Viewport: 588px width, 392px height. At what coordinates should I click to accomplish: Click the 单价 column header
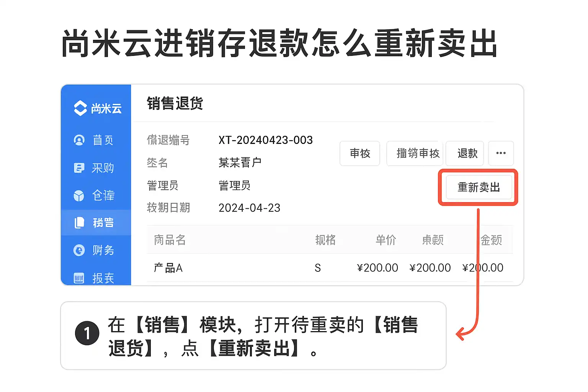click(x=386, y=240)
